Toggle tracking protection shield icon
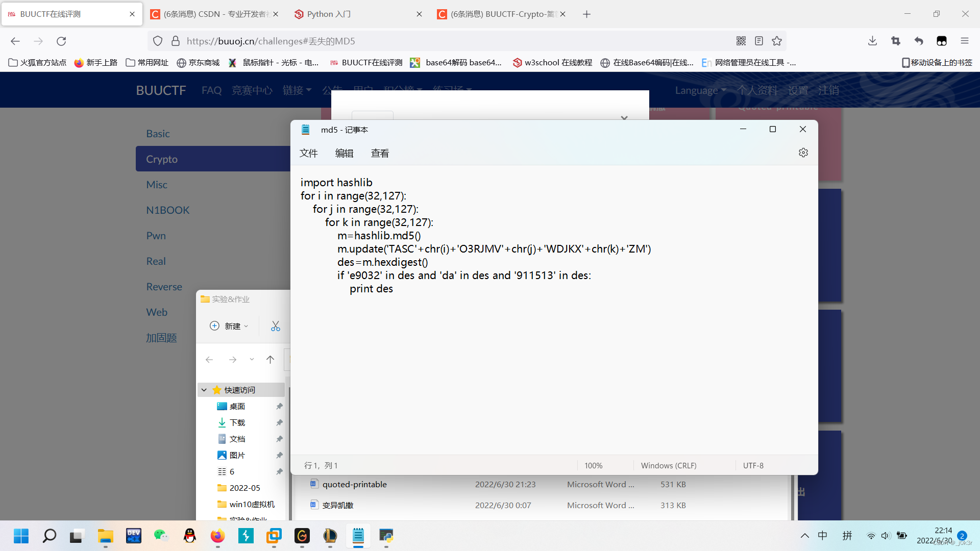 pos(158,41)
